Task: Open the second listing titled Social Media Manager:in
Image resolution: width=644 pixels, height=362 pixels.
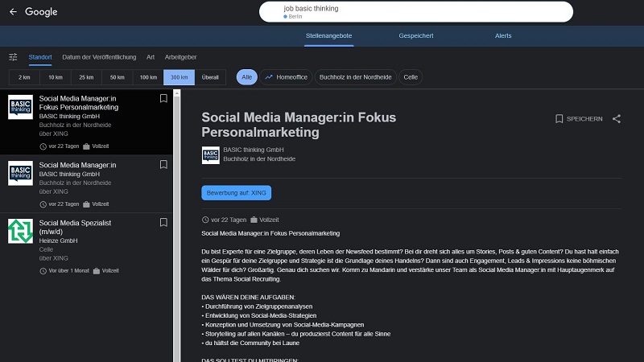Action: click(86, 184)
